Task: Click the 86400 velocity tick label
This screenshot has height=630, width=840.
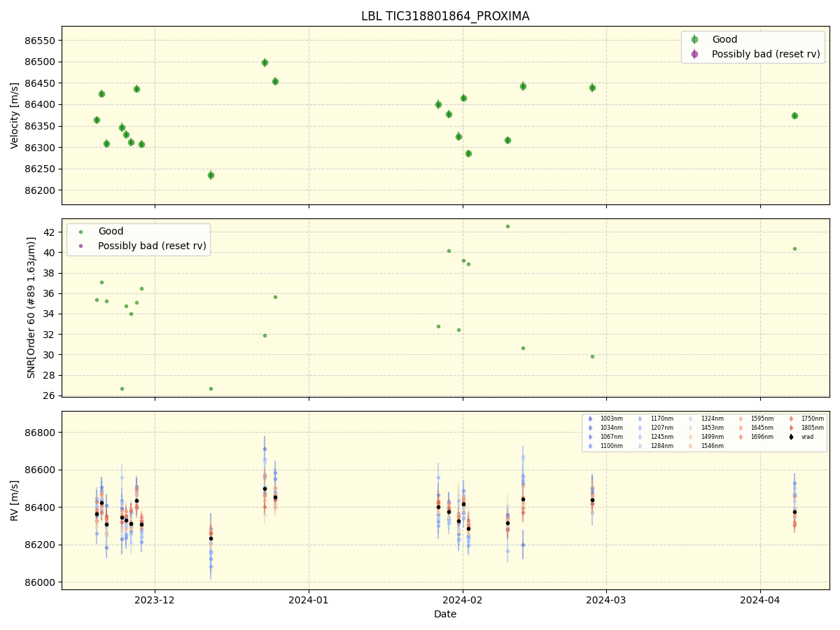Action: [x=41, y=105]
